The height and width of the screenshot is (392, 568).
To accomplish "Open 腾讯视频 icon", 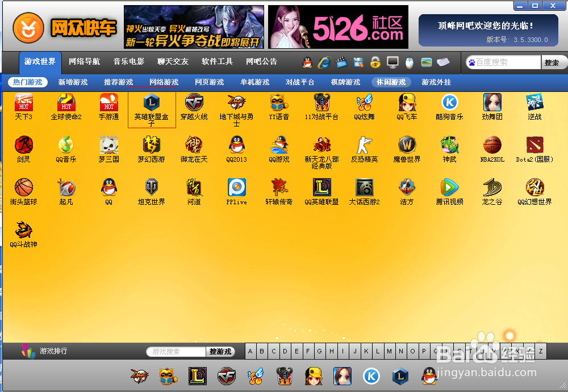I will coord(449,192).
